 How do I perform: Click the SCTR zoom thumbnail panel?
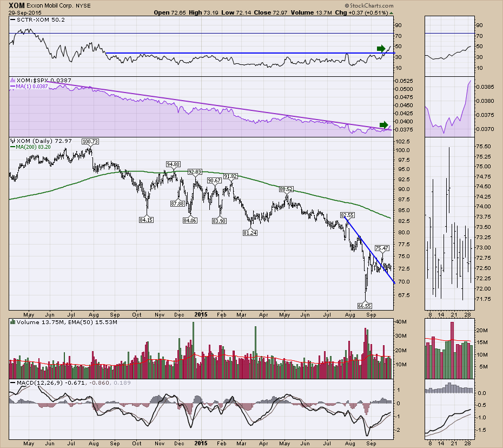[449, 45]
